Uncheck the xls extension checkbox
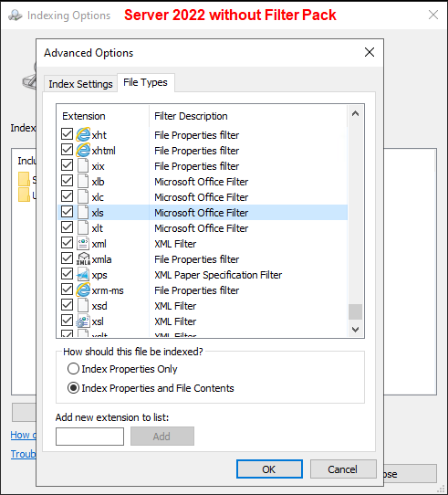Viewport: 448px width, 495px height. point(67,212)
